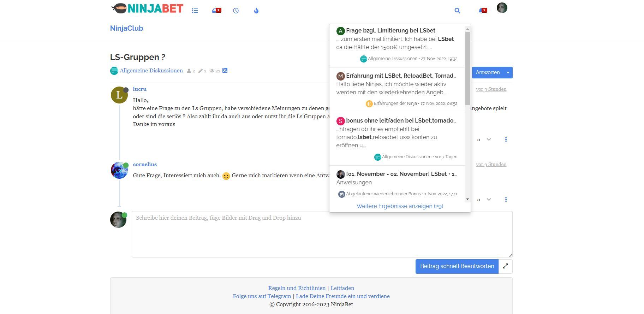Open result 01. November - 02. November LSbet
The width and height of the screenshot is (644, 314).
[x=401, y=174]
